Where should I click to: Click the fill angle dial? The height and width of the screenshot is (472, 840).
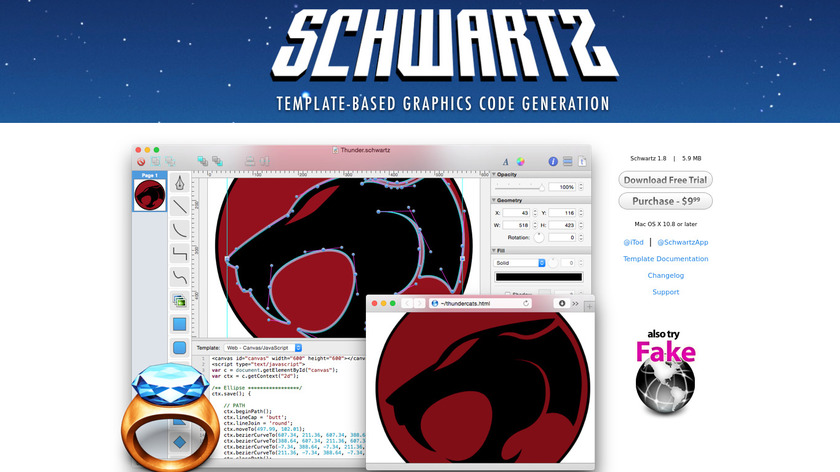[552, 263]
